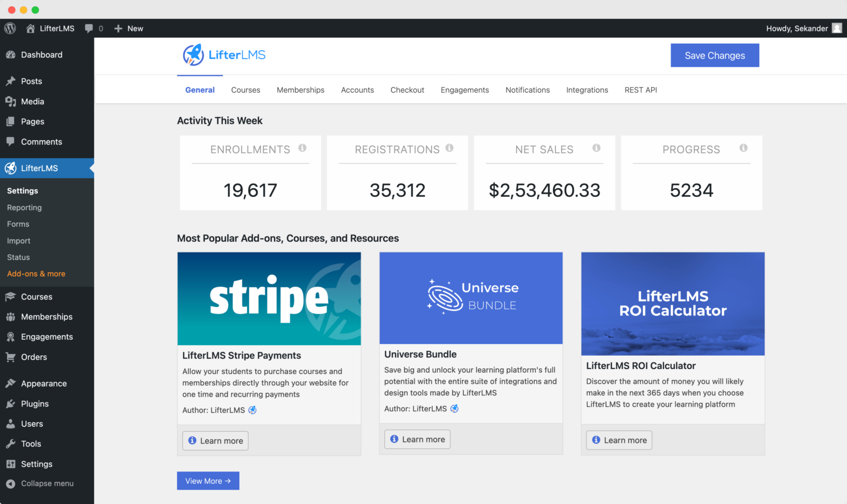Image resolution: width=847 pixels, height=504 pixels.
Task: Click the Enrollments info icon
Action: click(x=302, y=148)
